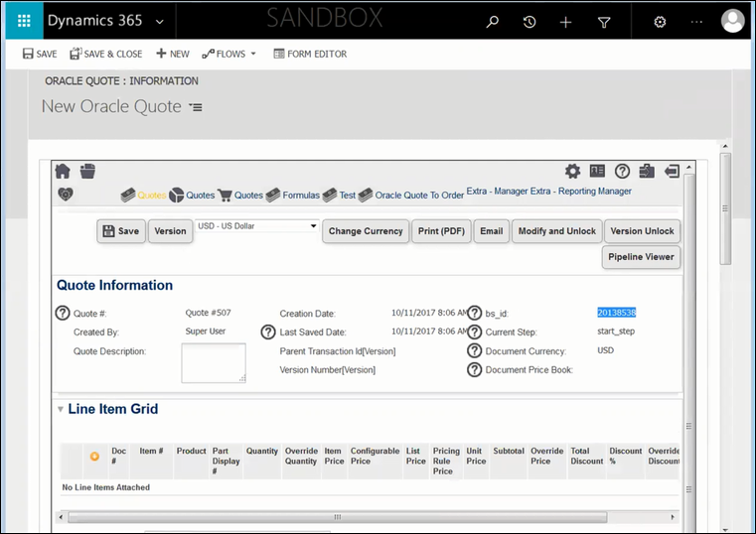Click help icon next to Document Price Book
The image size is (756, 534).
click(x=475, y=370)
